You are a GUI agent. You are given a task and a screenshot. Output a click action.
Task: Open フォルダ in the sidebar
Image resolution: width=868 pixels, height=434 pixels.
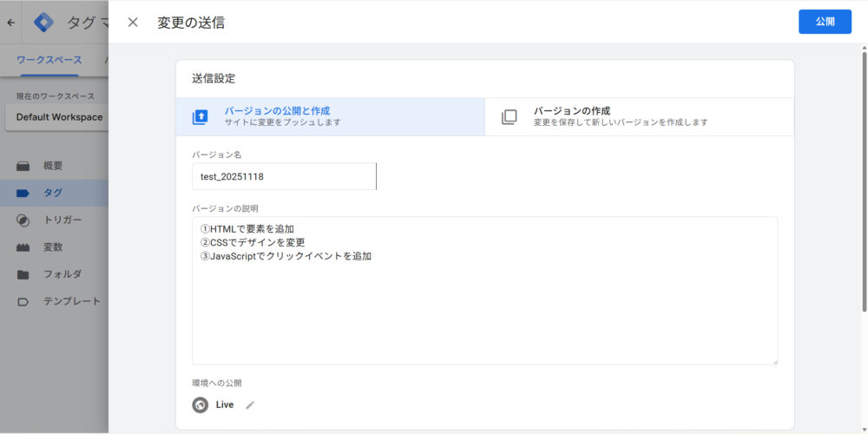(x=62, y=274)
